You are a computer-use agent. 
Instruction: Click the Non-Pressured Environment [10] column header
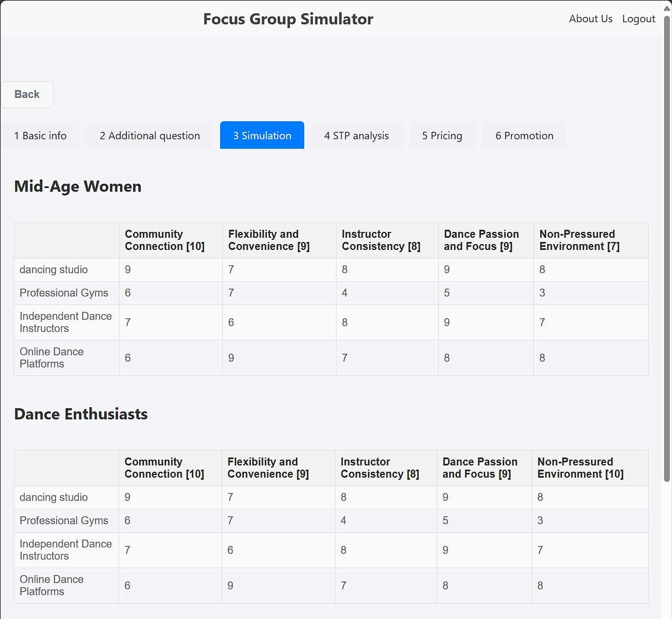click(x=580, y=468)
